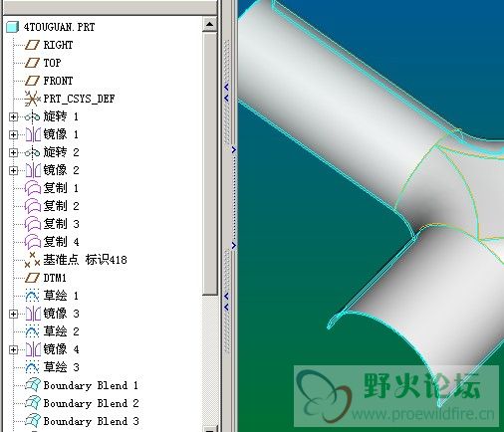This screenshot has height=432, width=504.
Task: Click the RIGHT datum plane icon
Action: coord(33,45)
